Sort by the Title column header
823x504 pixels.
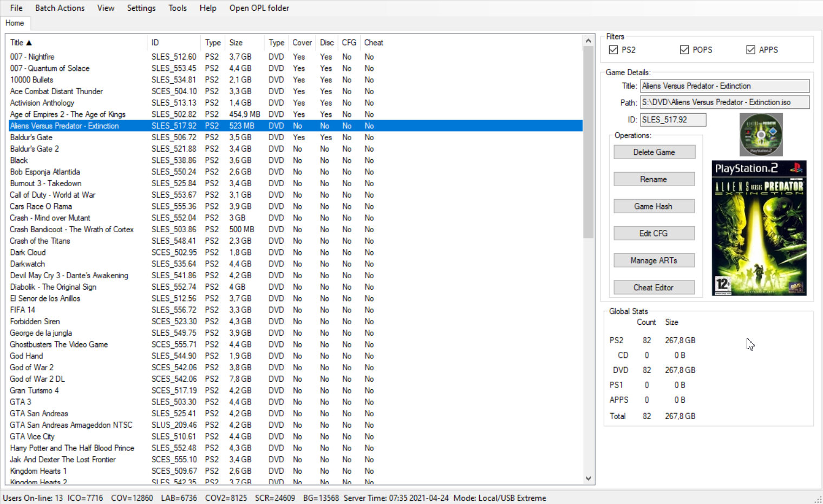click(76, 42)
